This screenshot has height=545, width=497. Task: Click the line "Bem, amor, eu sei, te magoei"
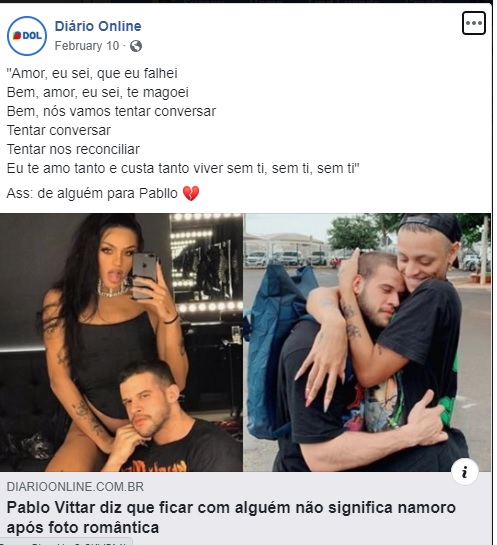[98, 93]
